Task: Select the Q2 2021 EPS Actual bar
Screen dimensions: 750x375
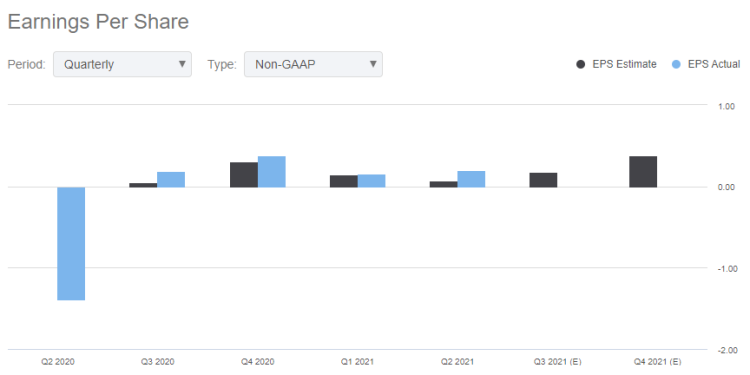Action: (471, 179)
